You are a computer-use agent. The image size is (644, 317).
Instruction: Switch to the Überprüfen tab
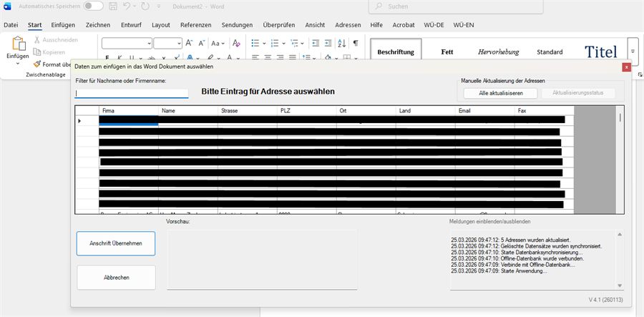tap(279, 25)
